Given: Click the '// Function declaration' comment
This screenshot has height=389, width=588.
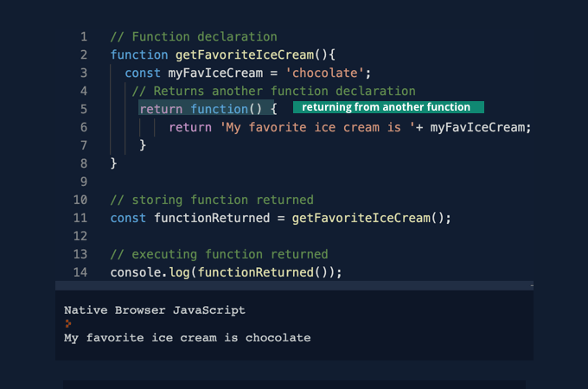Looking at the screenshot, I should [194, 36].
